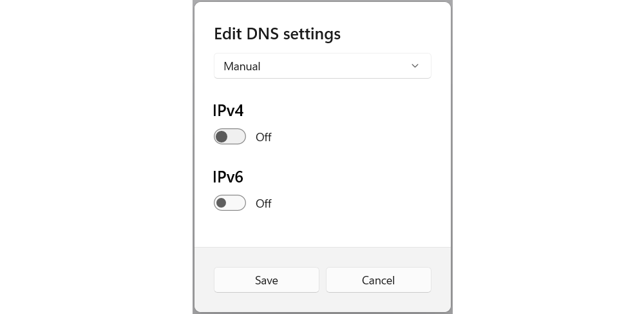
Task: Click the Edit DNS settings title
Action: [277, 34]
